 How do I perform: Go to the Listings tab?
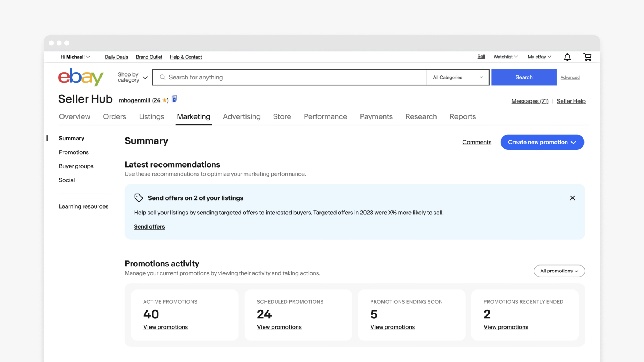pyautogui.click(x=152, y=117)
